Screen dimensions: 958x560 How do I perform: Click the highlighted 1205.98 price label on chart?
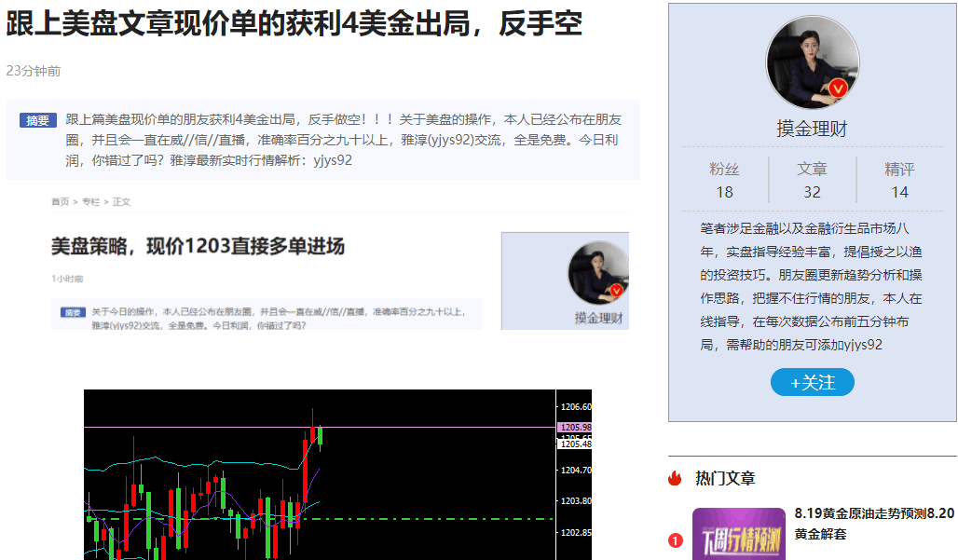[x=574, y=427]
